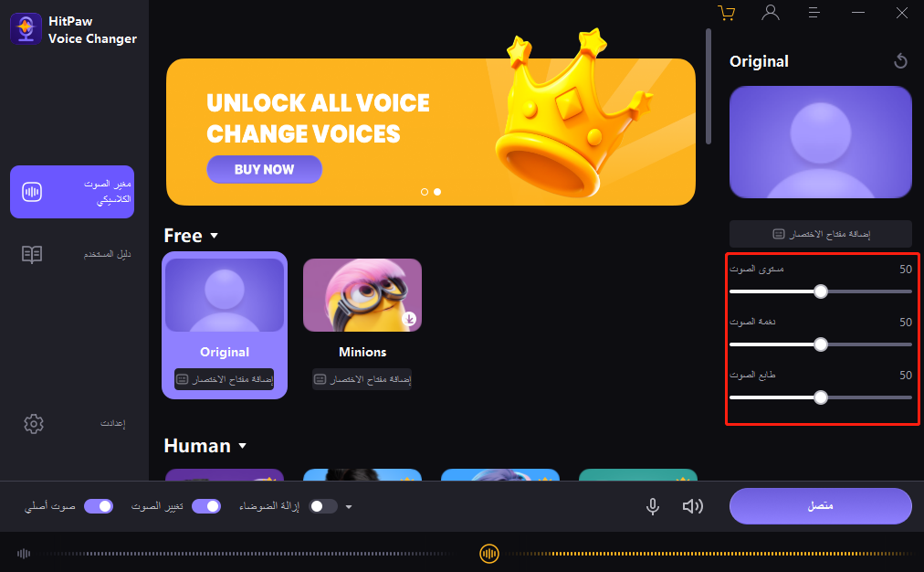924x572 pixels.
Task: Open the user account profile icon
Action: (771, 13)
